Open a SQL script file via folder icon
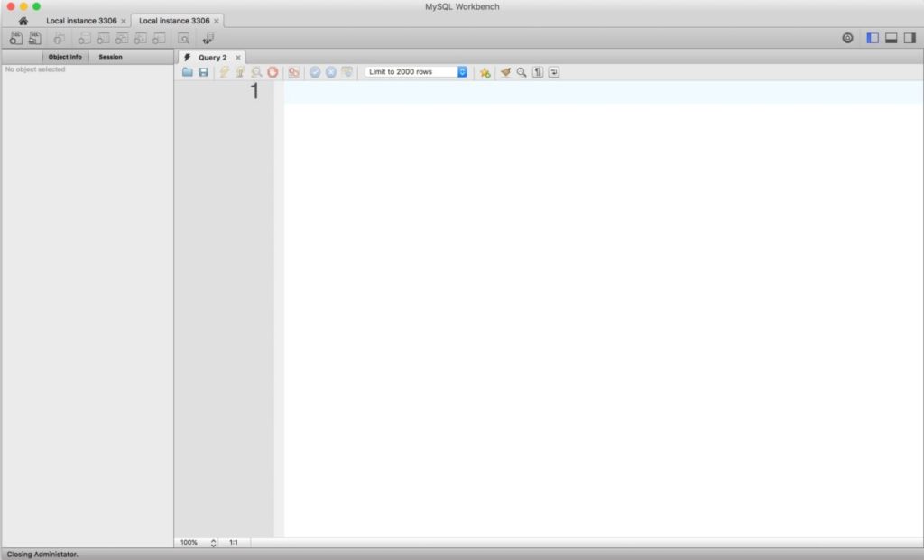This screenshot has height=560, width=924. pyautogui.click(x=188, y=72)
